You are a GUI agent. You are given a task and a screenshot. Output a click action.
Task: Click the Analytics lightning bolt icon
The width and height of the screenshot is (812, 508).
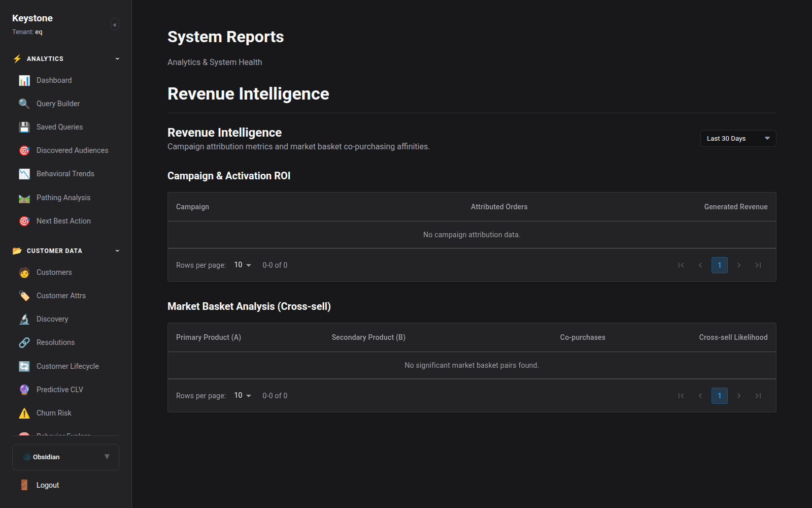17,58
